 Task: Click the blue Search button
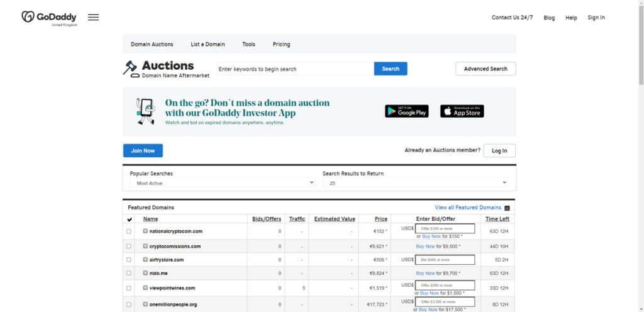[x=391, y=69]
